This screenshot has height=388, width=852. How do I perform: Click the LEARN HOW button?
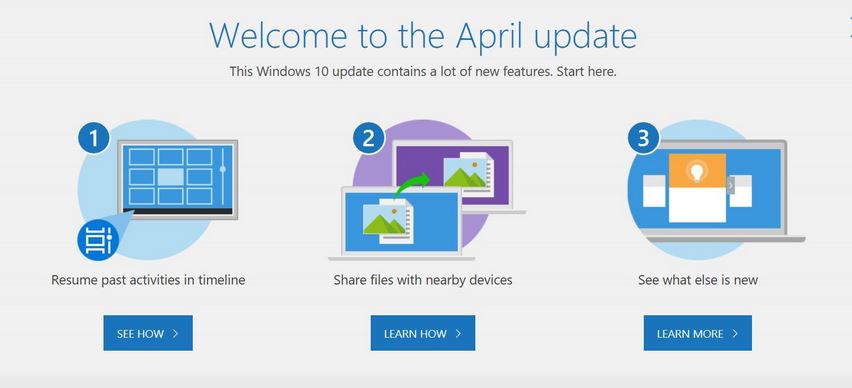coord(423,333)
